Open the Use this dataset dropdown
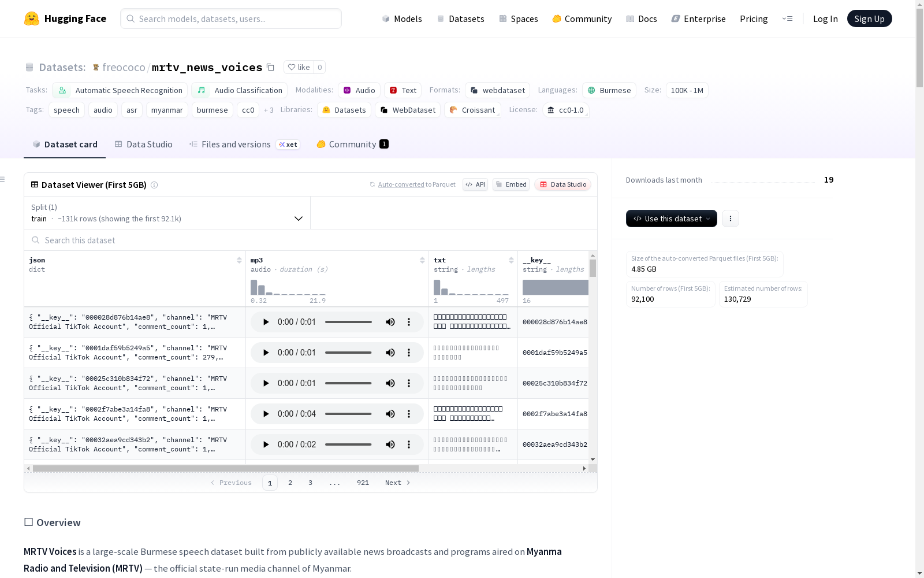 [x=672, y=218]
